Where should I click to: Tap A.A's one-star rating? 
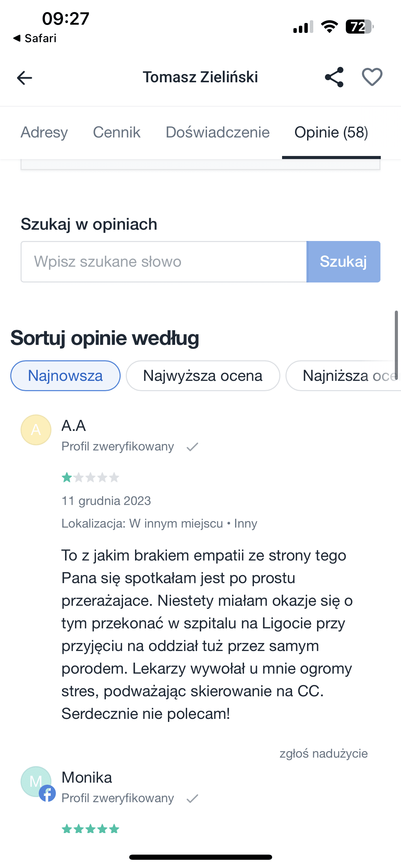tap(90, 478)
